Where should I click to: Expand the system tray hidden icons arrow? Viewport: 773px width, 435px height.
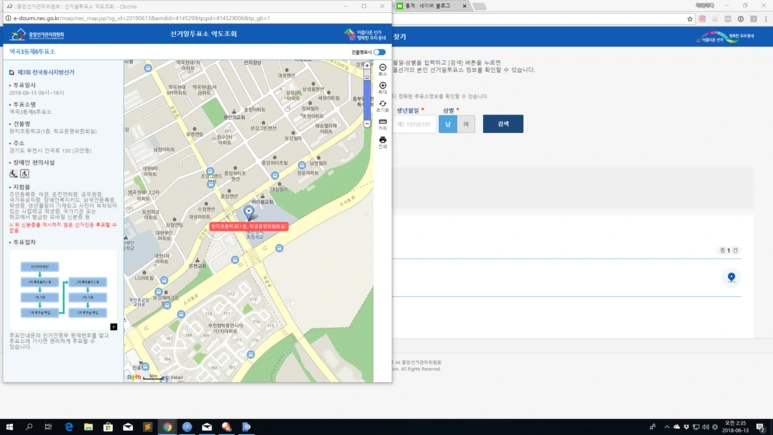[667, 427]
